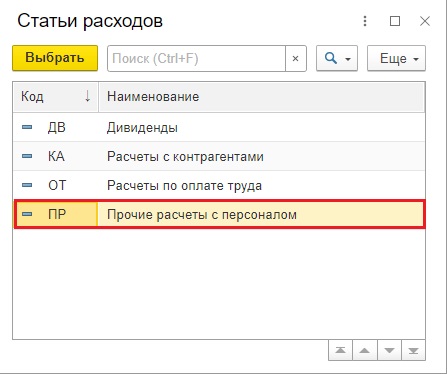Click the yellow Выбрать button
This screenshot has width=447, height=374.
55,58
